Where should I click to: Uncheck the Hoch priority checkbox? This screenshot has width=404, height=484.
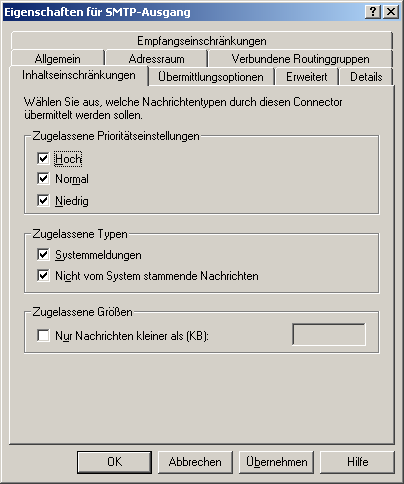tap(43, 158)
